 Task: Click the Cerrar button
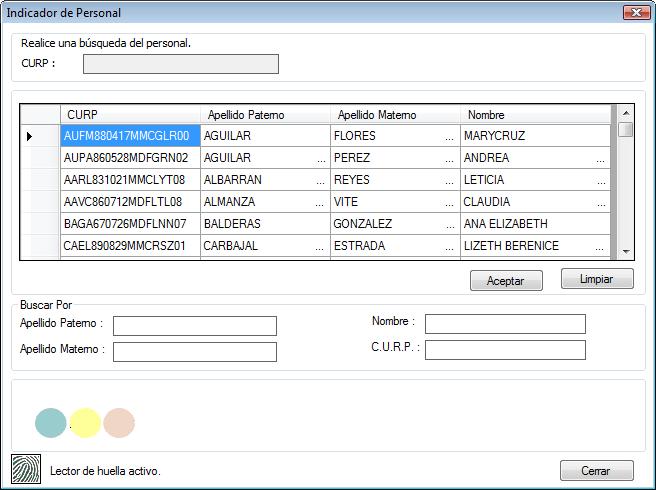597,471
